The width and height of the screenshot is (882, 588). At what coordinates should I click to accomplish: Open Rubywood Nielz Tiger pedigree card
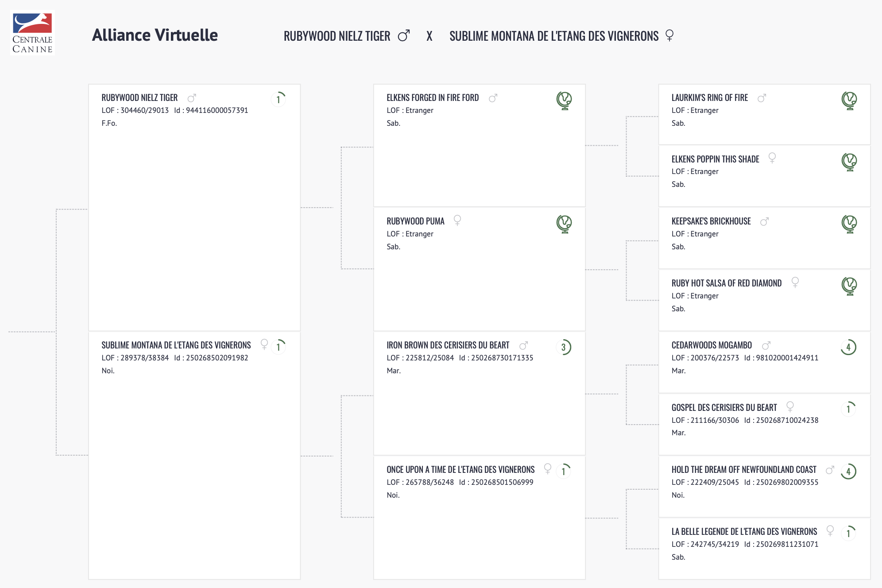coord(139,97)
